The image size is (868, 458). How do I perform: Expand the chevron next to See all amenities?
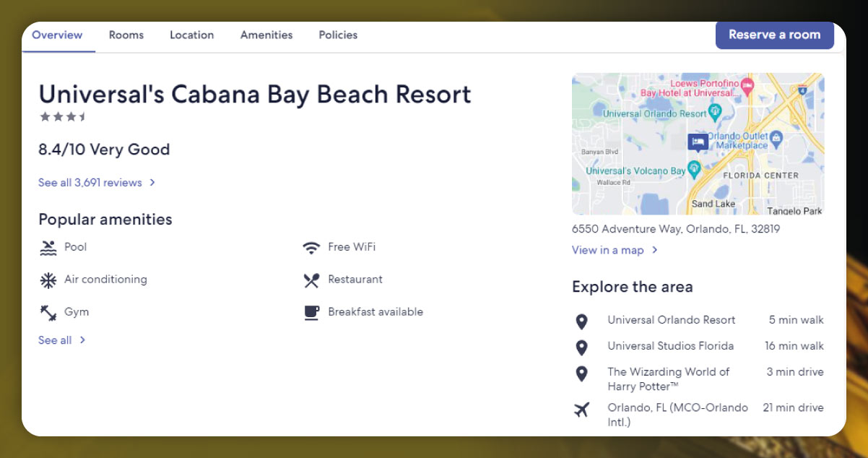pos(82,340)
